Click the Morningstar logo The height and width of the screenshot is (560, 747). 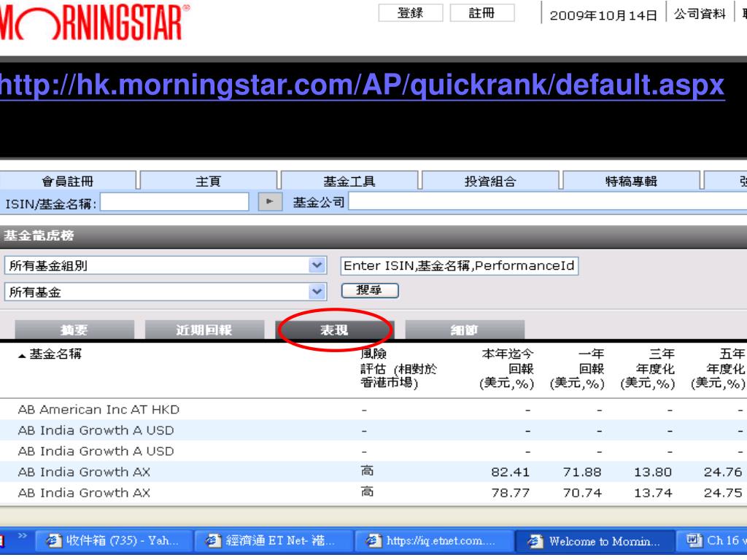(x=94, y=23)
